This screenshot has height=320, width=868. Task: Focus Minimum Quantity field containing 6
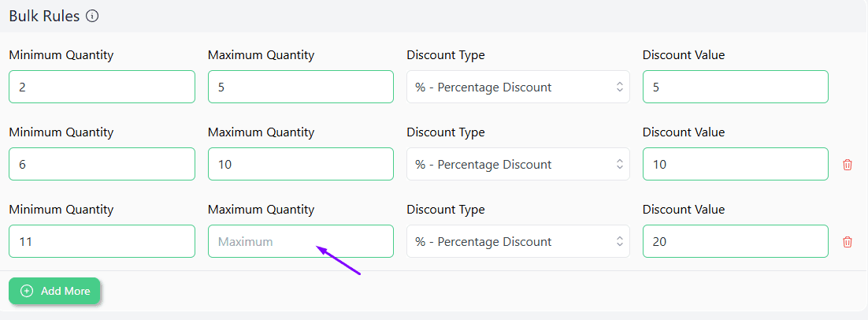click(102, 164)
